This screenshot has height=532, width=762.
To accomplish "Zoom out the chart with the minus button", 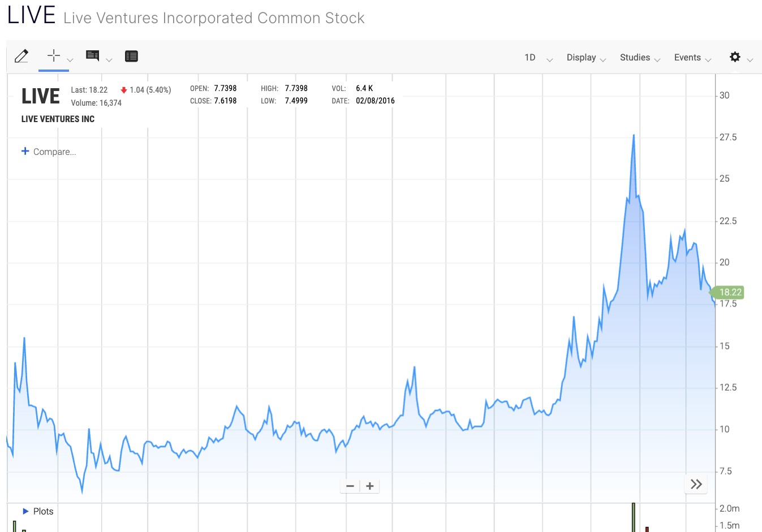I will click(350, 486).
